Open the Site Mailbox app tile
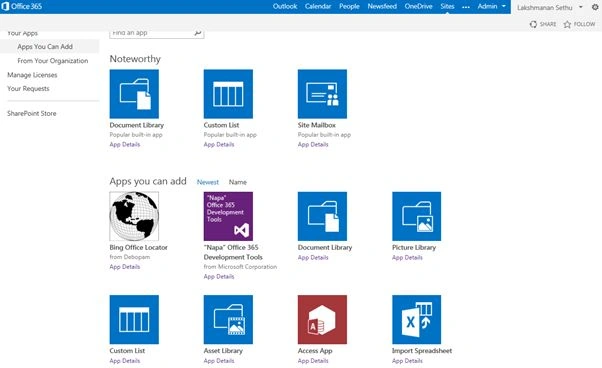The height and width of the screenshot is (368, 602). 322,94
